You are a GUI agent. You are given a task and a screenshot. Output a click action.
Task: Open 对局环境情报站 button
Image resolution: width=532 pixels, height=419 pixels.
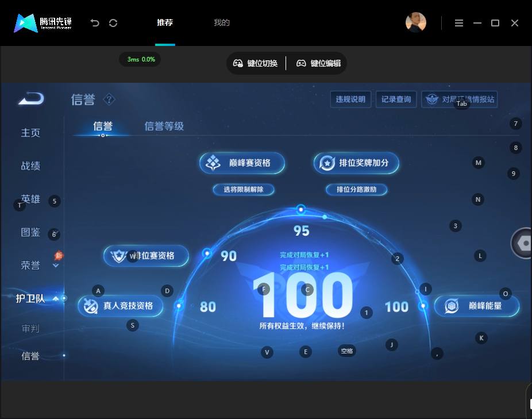(460, 99)
